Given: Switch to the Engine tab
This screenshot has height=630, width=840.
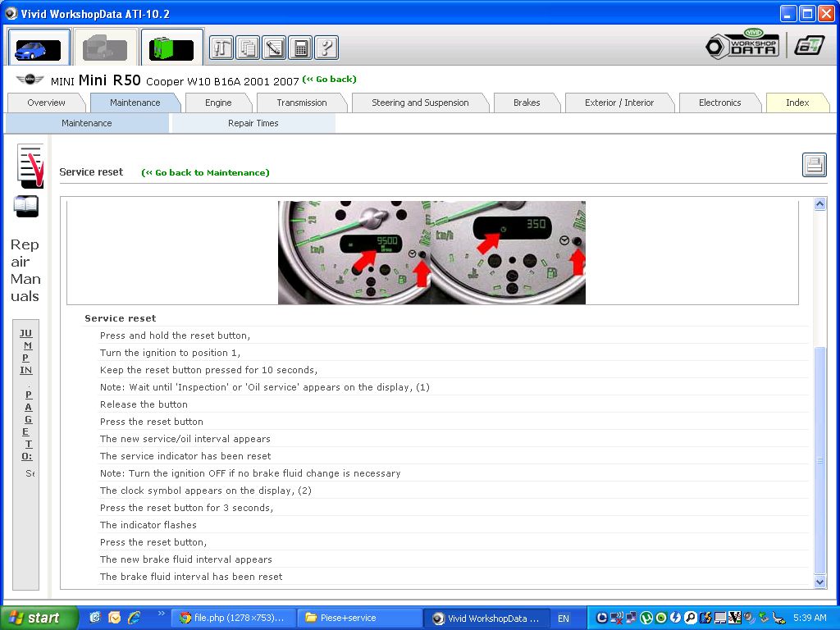Looking at the screenshot, I should pyautogui.click(x=218, y=103).
